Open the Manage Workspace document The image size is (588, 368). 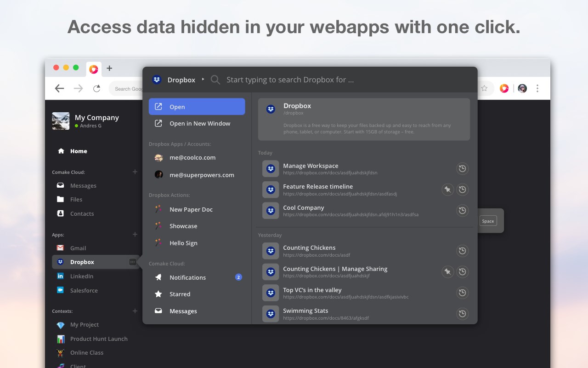pos(364,169)
